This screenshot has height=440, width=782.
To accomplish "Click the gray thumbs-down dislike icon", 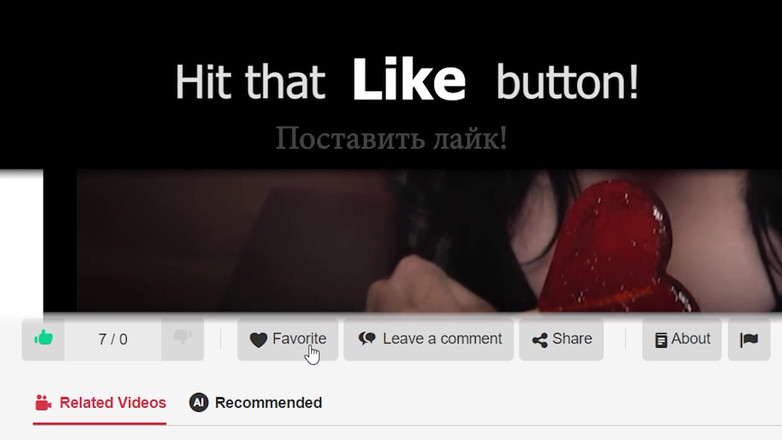I will (183, 337).
